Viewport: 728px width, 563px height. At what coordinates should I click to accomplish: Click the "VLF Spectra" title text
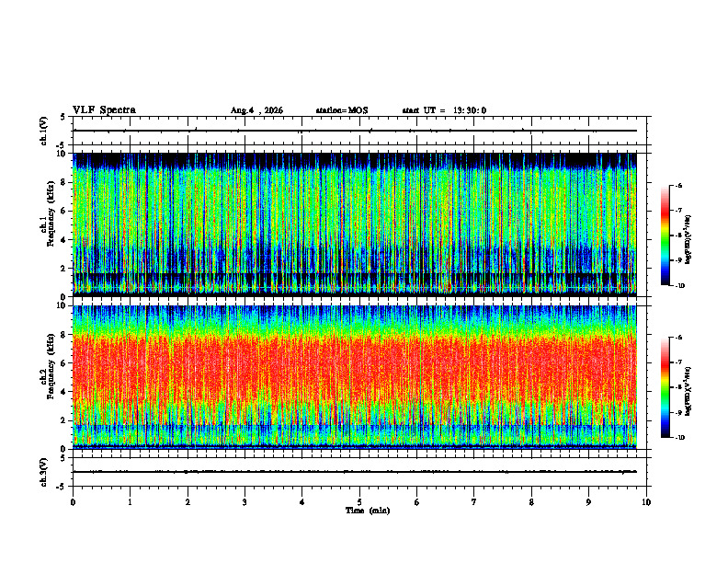point(104,110)
